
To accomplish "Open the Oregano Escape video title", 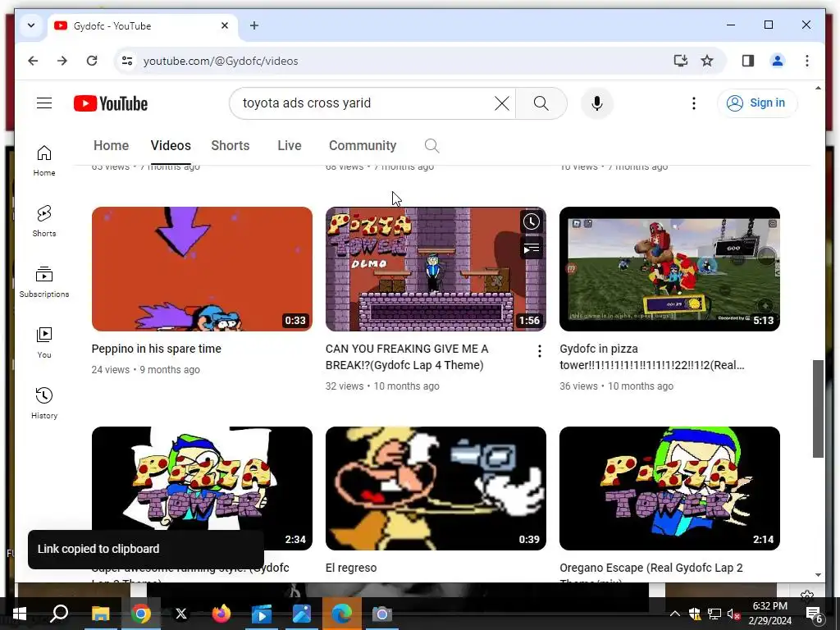I will [651, 572].
